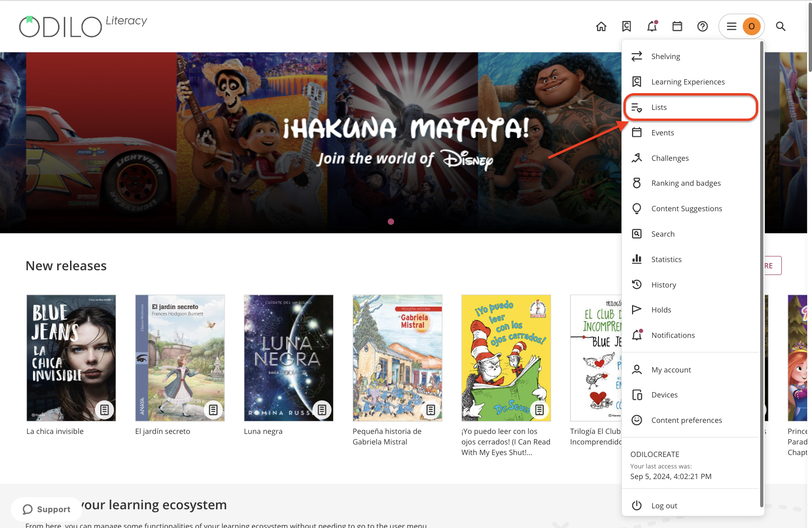
Task: Open the calendar events icon in top bar
Action: pos(677,26)
